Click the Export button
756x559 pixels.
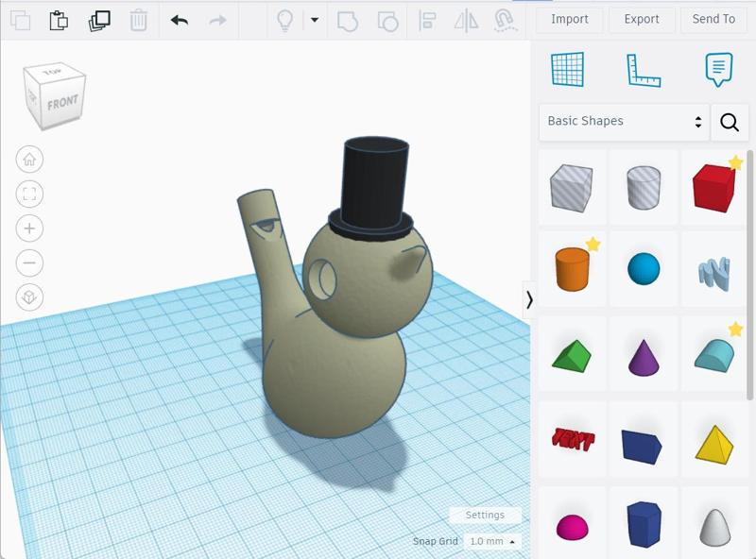[x=642, y=19]
